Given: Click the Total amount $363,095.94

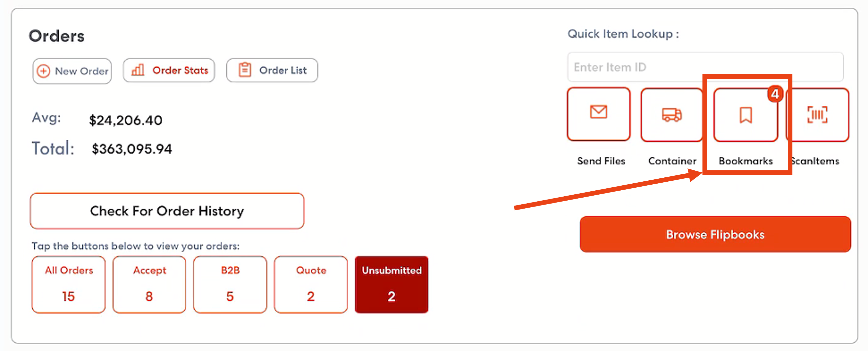Looking at the screenshot, I should [x=132, y=148].
